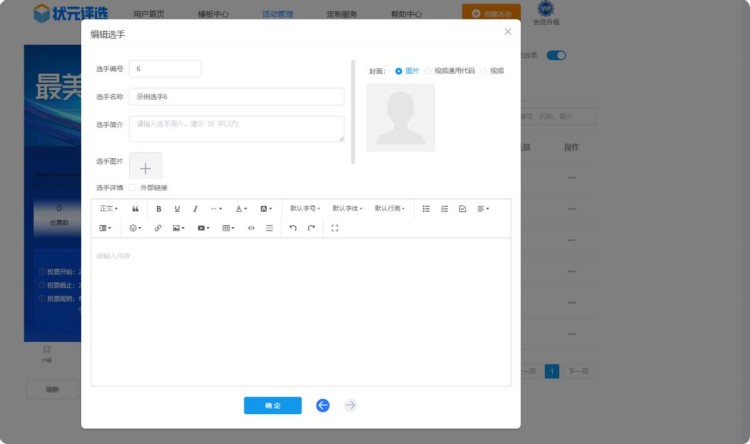The height and width of the screenshot is (444, 750).
Task: Insert hyperlink with the link icon
Action: (x=158, y=228)
